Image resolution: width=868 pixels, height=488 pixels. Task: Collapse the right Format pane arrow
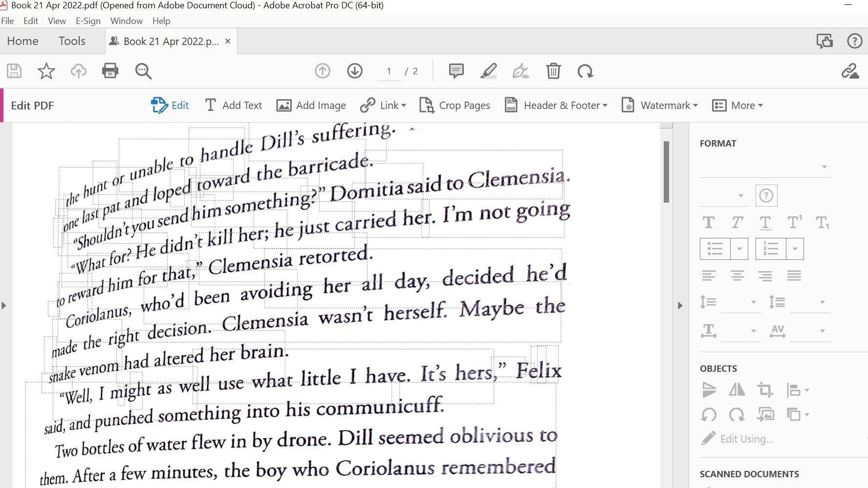click(680, 305)
